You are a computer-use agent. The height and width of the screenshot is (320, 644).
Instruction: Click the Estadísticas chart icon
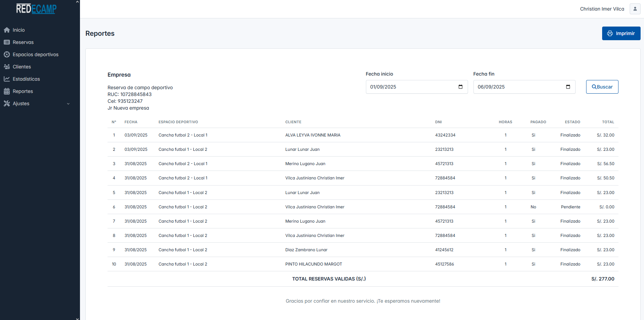7,79
